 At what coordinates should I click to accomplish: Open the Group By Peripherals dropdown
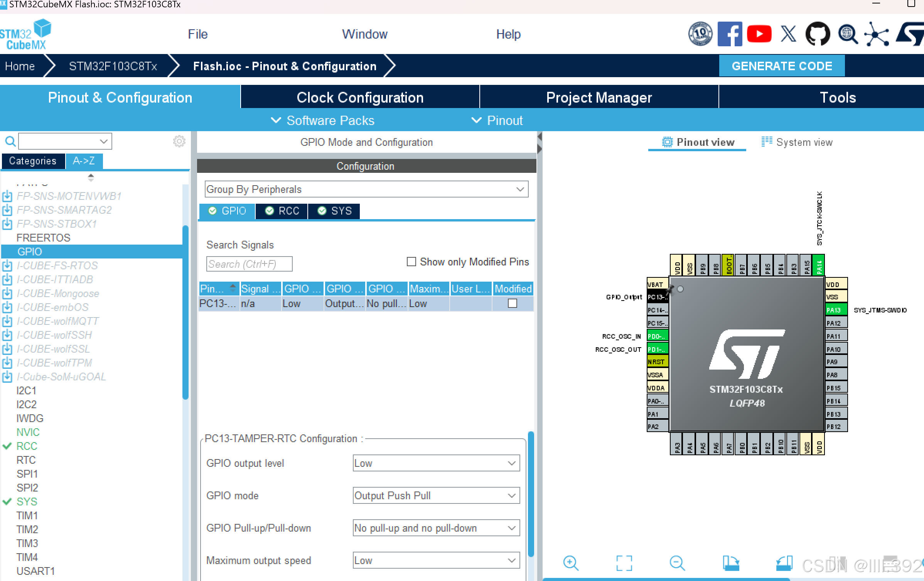click(x=366, y=189)
